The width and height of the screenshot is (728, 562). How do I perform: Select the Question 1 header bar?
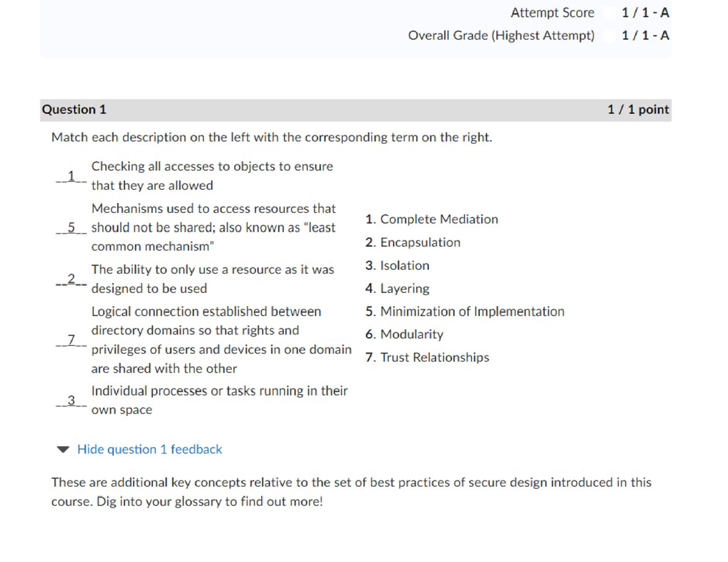coord(75,110)
